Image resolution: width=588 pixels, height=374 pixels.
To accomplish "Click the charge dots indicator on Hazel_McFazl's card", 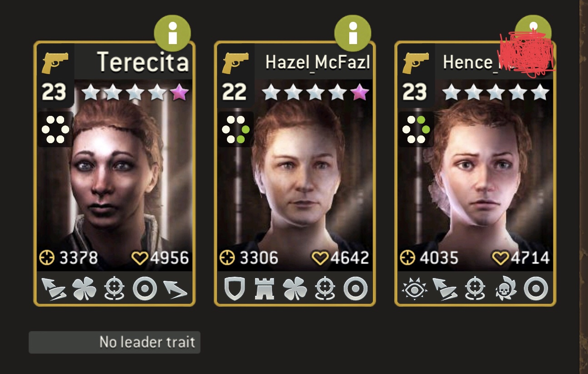I will [236, 129].
